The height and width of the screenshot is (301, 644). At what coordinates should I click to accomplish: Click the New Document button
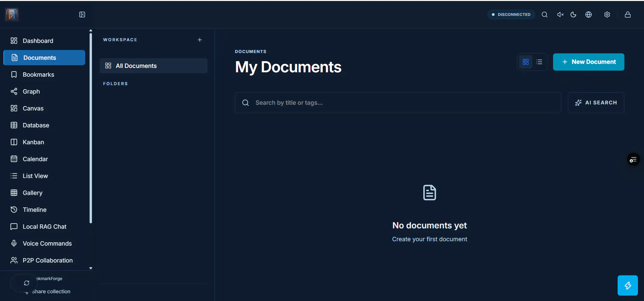[589, 62]
